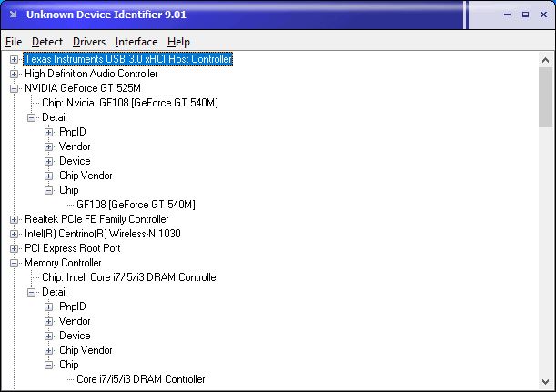Expand Chip Vendor under Memory Controller Detail
Viewport: 556px width, 392px height.
pyautogui.click(x=48, y=350)
